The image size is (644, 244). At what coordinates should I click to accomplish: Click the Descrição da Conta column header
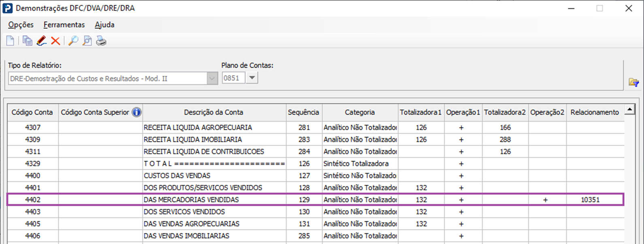coord(214,112)
